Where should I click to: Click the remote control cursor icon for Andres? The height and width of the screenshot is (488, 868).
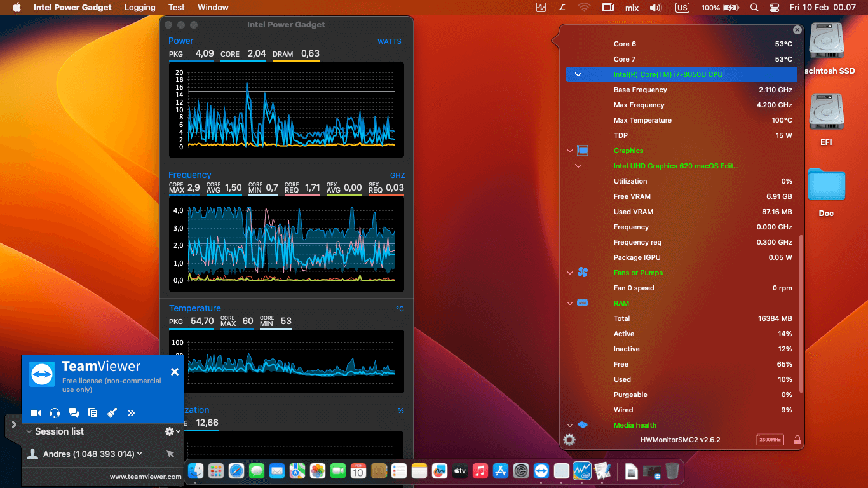170,454
